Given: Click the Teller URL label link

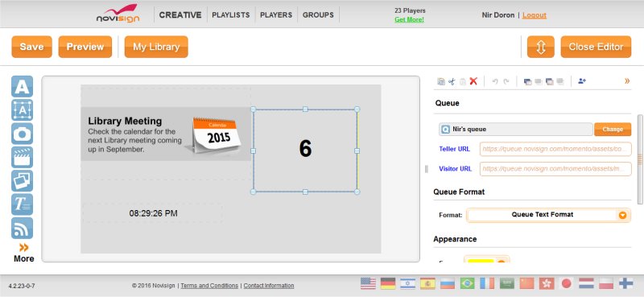Looking at the screenshot, I should click(x=454, y=149).
